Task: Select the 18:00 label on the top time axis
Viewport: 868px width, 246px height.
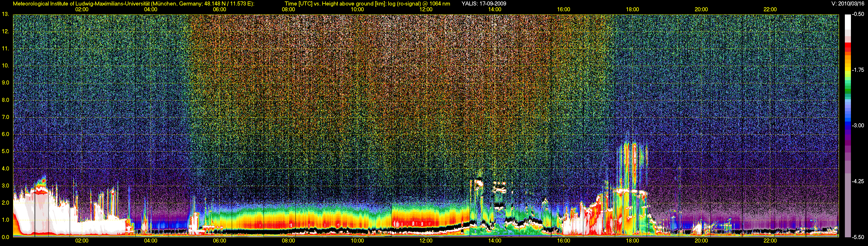Action: (632, 10)
